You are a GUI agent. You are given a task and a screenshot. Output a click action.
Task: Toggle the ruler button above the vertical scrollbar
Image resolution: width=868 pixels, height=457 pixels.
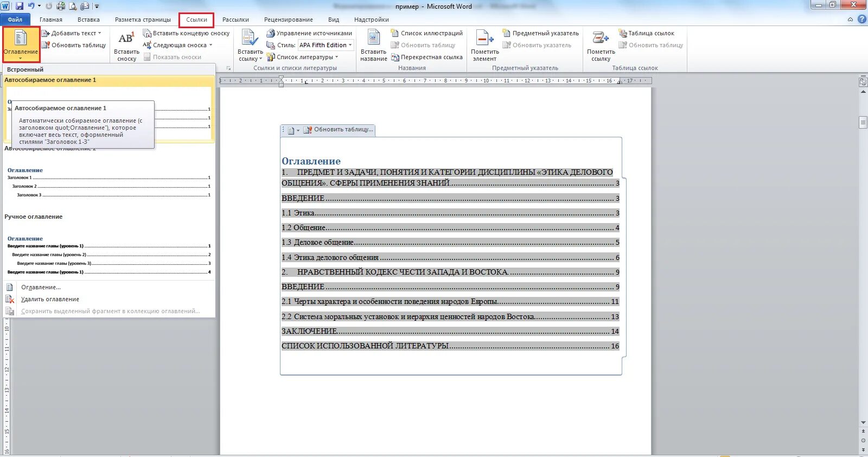pos(863,82)
